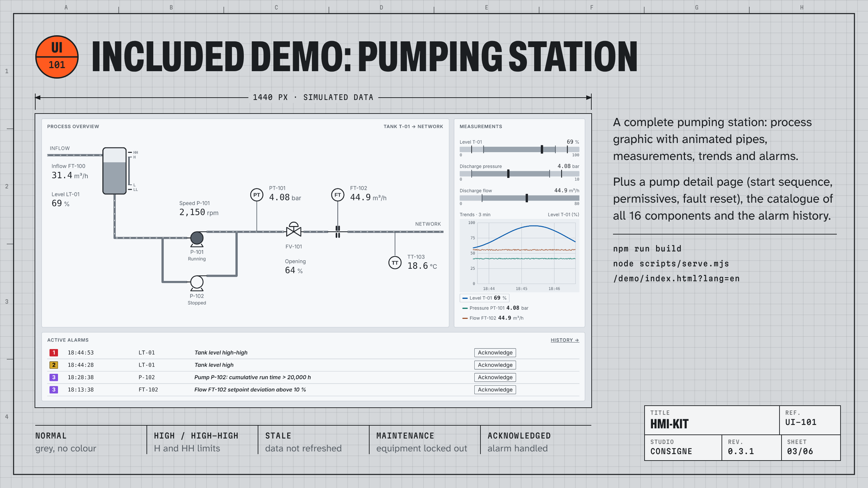
Task: Click the "npm run build" command text
Action: 647,249
